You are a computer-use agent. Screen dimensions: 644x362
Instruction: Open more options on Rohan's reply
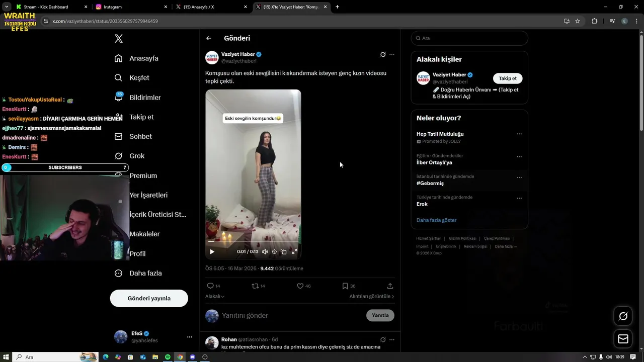(x=392, y=339)
